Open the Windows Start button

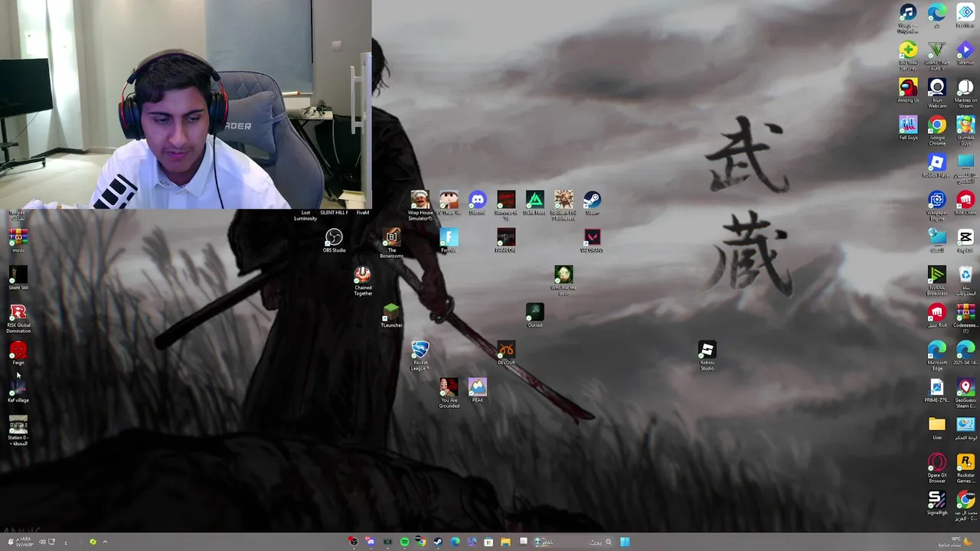tap(625, 542)
